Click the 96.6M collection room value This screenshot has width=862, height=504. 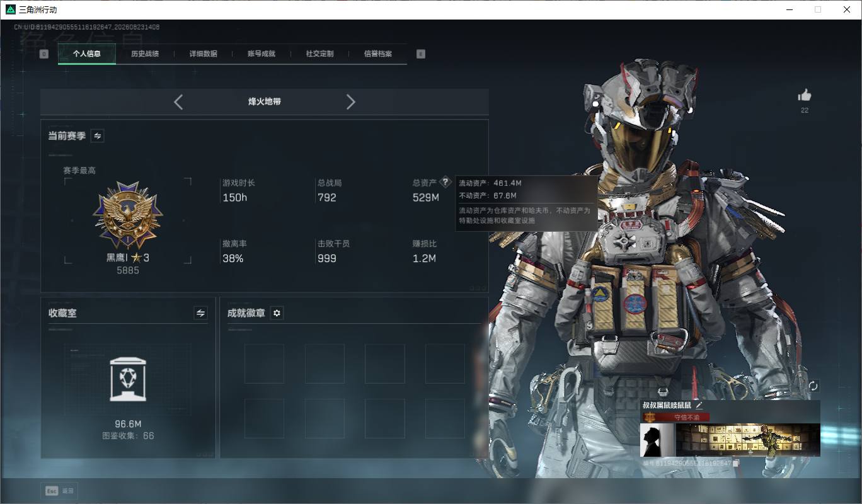pos(128,424)
